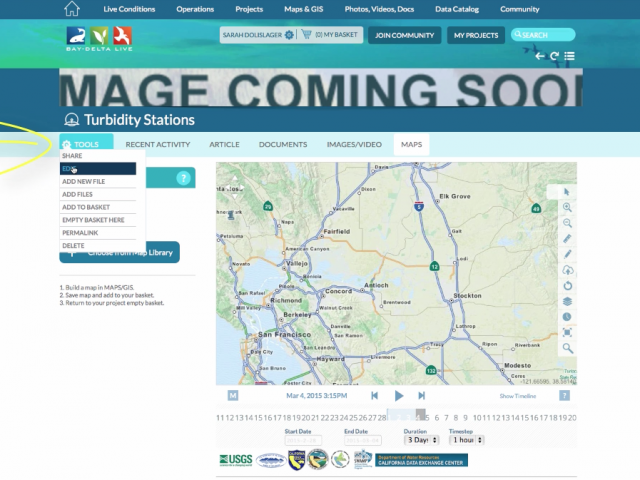The height and width of the screenshot is (480, 640).
Task: Click the SWAMP logo
Action: 362,460
